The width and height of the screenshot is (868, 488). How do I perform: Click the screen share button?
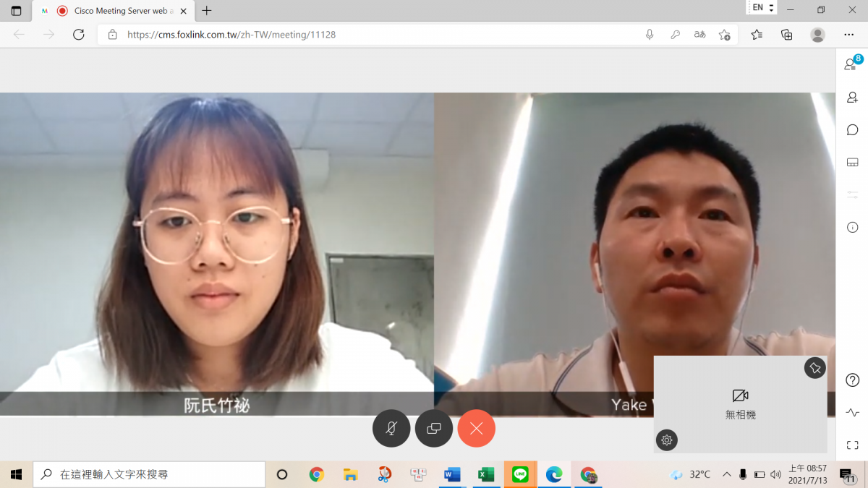(x=434, y=429)
